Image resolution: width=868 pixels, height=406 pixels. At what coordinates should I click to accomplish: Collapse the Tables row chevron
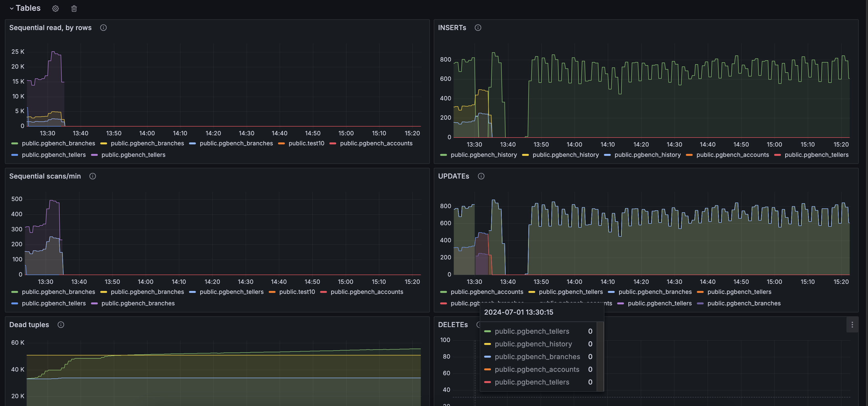coord(11,8)
